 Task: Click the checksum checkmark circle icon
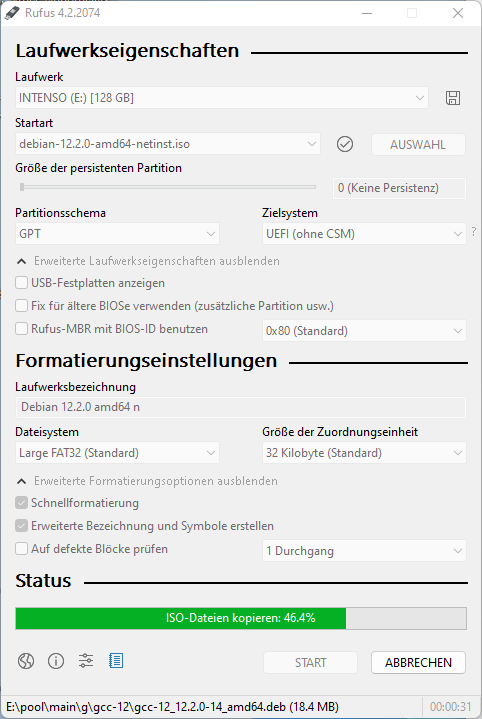tap(345, 144)
